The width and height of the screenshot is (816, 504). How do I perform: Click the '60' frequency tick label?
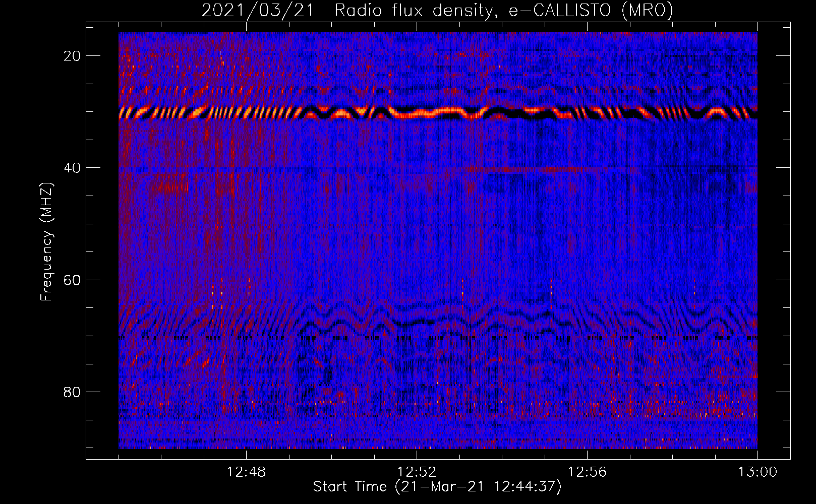(x=73, y=280)
